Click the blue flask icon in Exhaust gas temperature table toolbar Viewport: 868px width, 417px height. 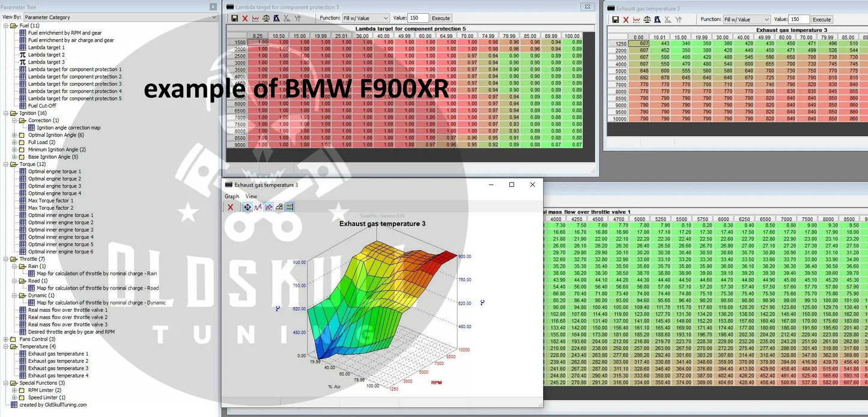pyautogui.click(x=658, y=20)
